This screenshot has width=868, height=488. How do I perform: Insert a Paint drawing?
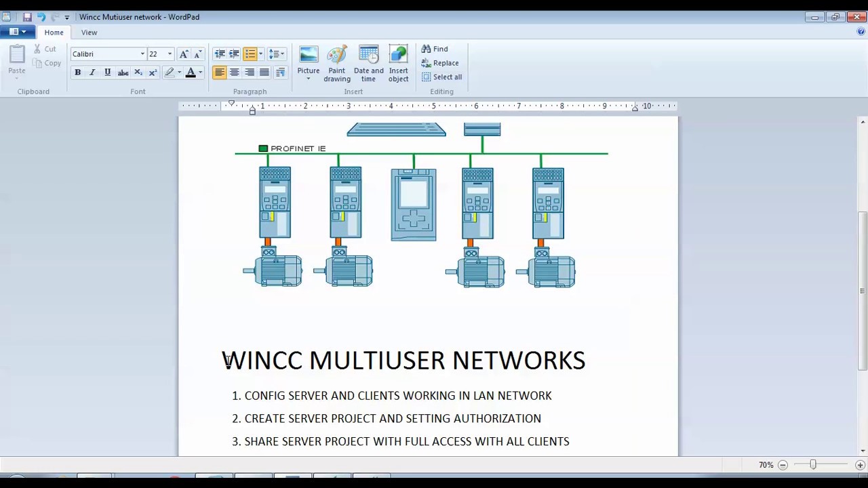337,63
